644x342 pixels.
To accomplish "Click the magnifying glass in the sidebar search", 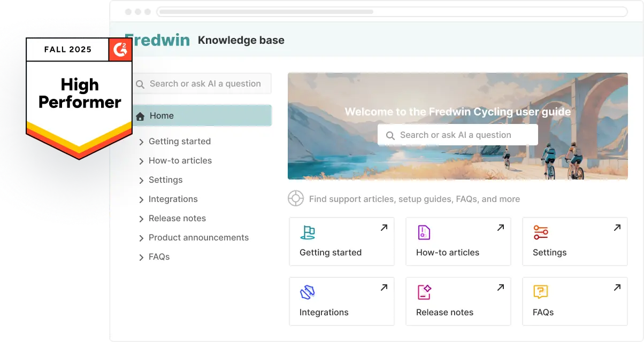I will [140, 83].
